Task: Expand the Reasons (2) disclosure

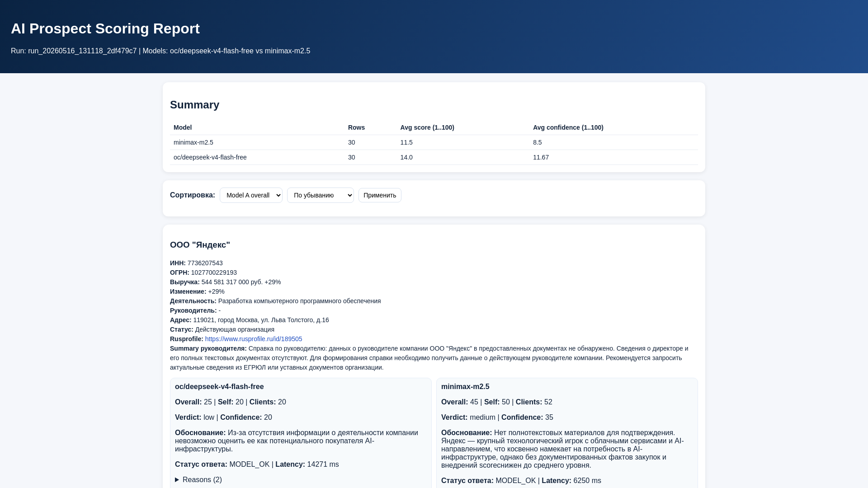Action: [x=198, y=480]
